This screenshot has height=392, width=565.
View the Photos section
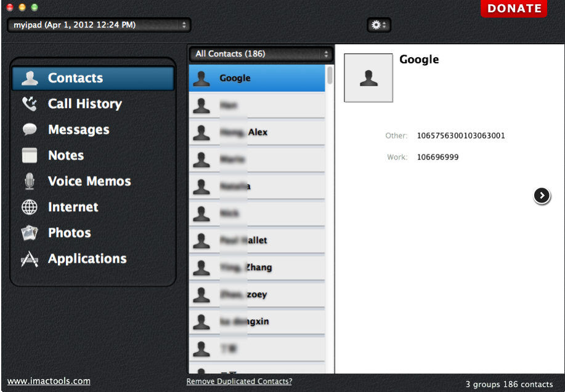[x=93, y=233]
